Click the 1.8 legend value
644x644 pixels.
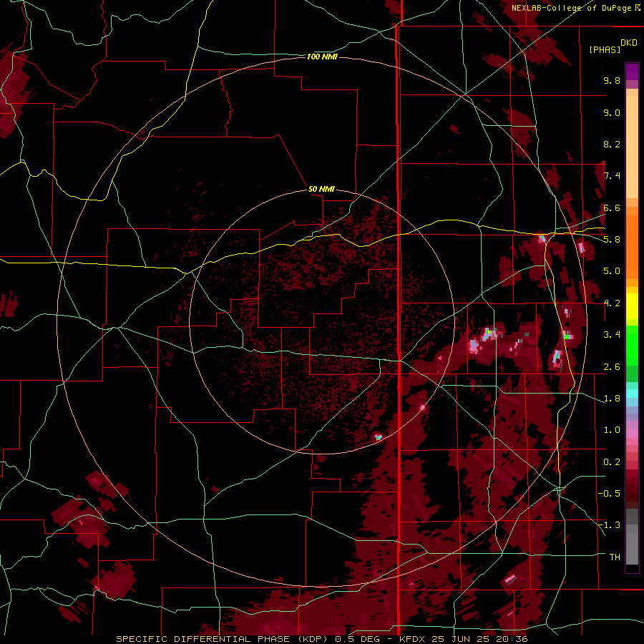coord(612,399)
